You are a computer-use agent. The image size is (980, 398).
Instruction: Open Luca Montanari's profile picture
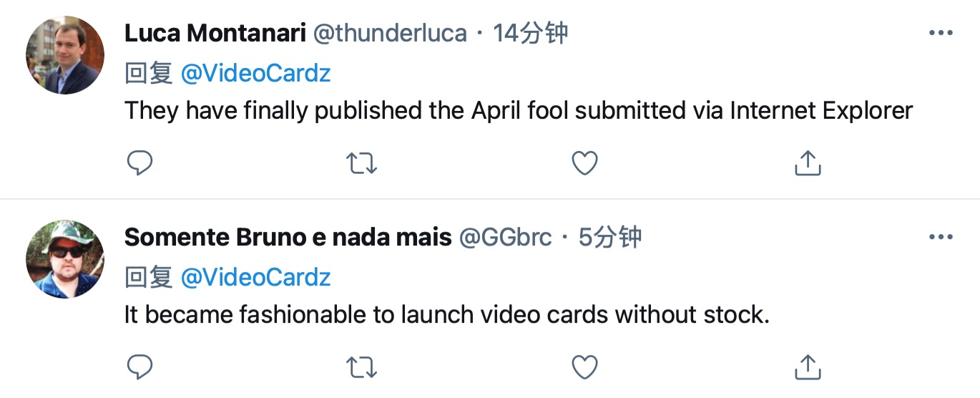click(65, 55)
